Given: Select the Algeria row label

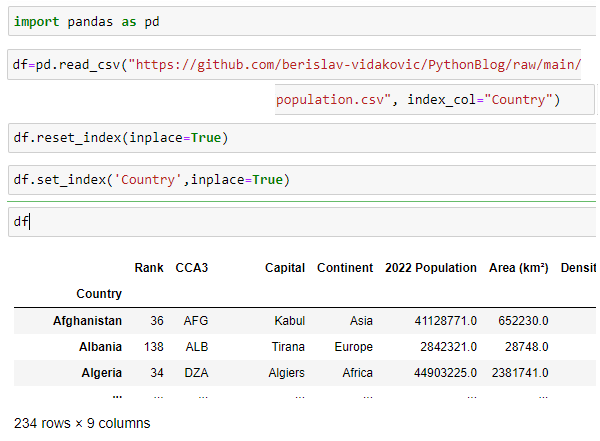Looking at the screenshot, I should pyautogui.click(x=99, y=372).
